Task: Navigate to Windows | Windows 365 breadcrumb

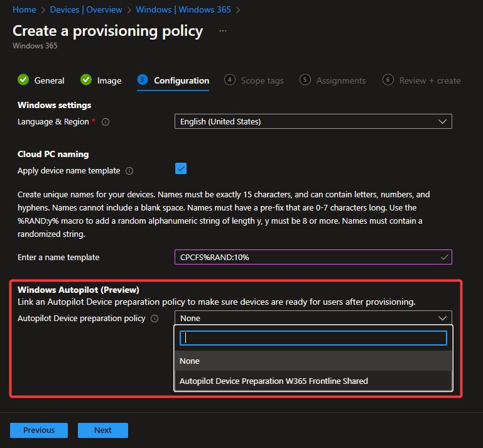Action: [183, 10]
